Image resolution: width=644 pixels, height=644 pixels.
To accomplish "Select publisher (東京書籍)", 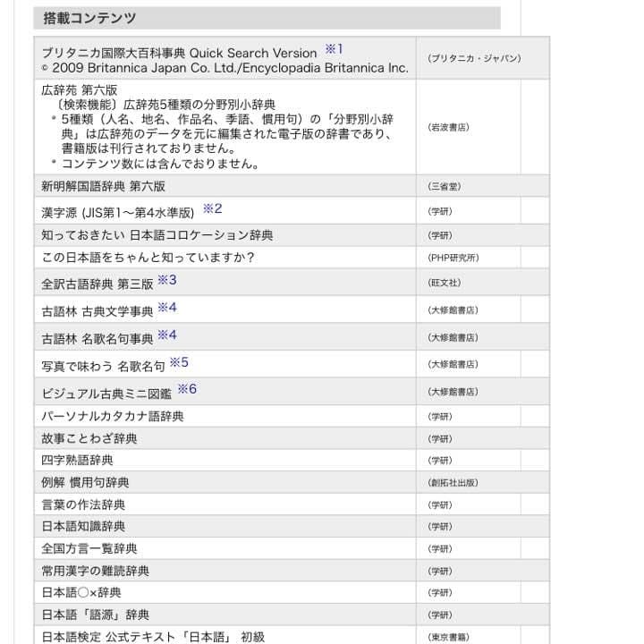I will [x=448, y=637].
